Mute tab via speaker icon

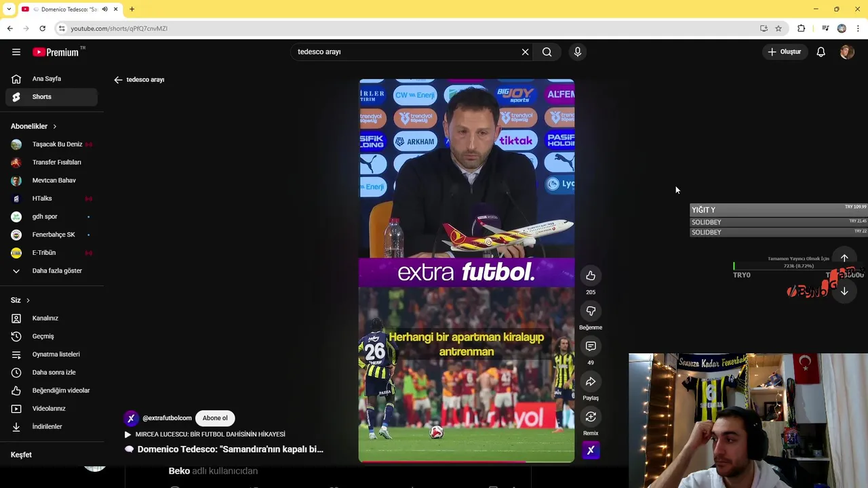click(104, 9)
